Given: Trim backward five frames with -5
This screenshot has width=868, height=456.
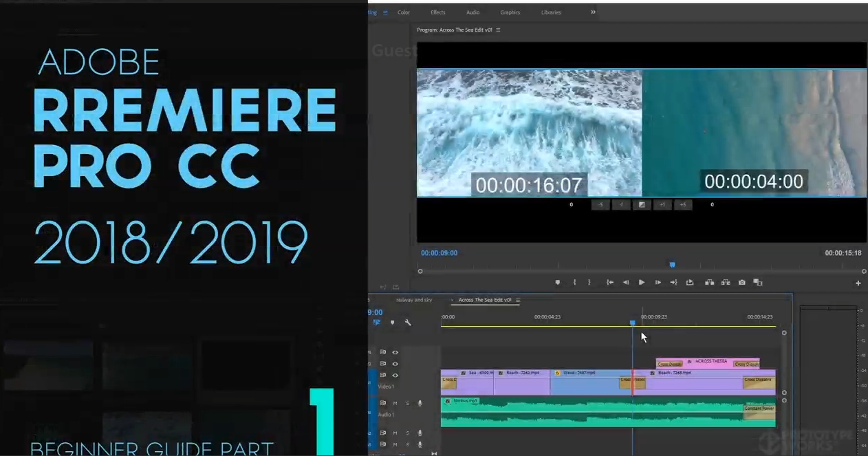Looking at the screenshot, I should pos(600,204).
